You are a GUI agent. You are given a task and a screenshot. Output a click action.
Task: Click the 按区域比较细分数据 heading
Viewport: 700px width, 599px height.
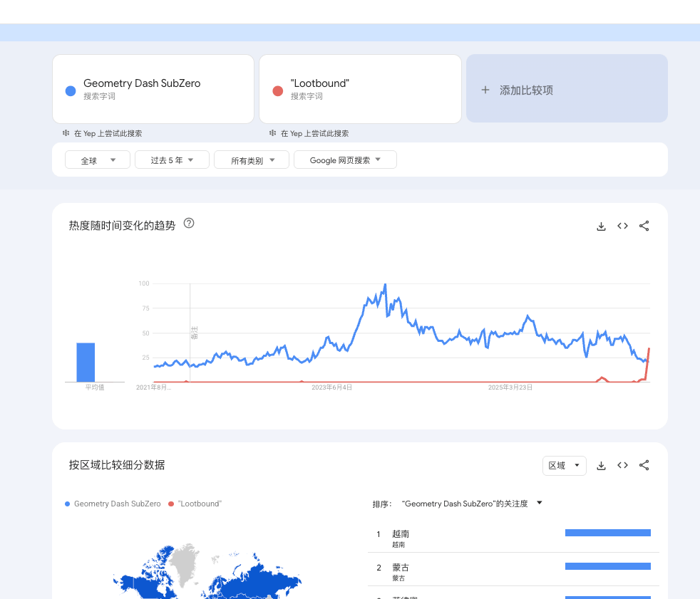point(117,465)
